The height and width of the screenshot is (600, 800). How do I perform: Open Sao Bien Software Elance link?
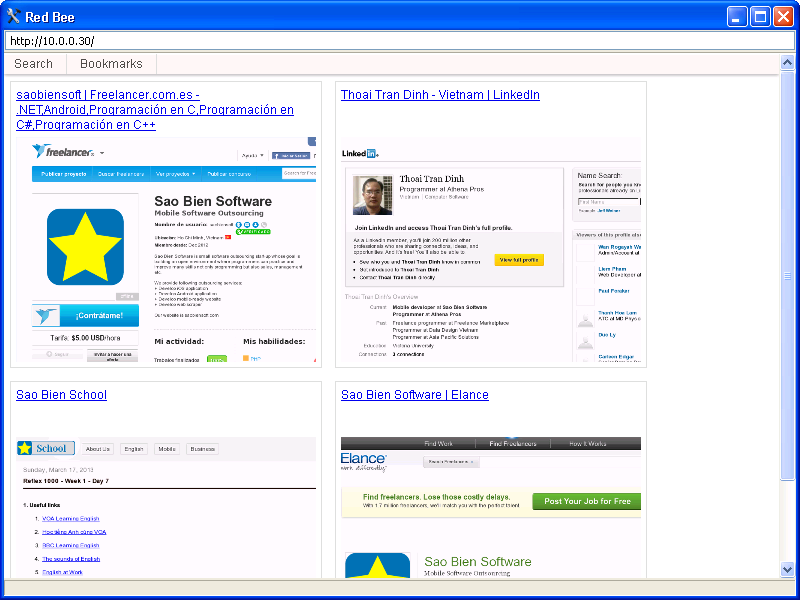[x=415, y=395]
